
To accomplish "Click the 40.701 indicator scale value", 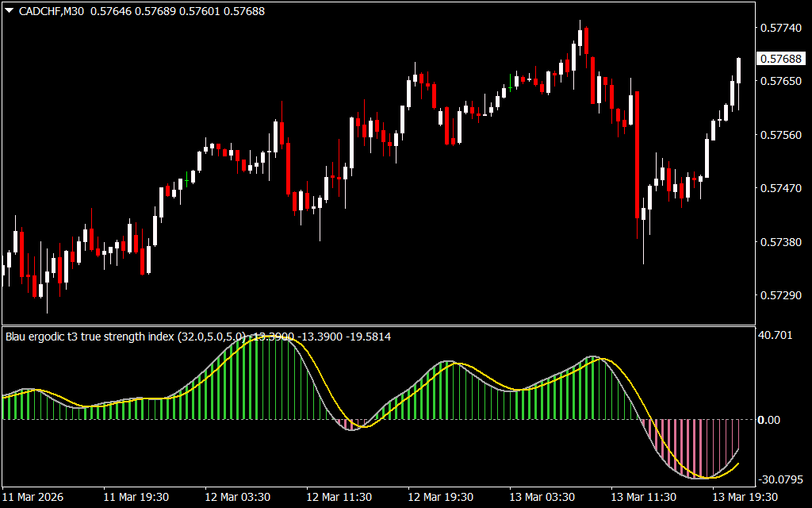I will (x=776, y=336).
